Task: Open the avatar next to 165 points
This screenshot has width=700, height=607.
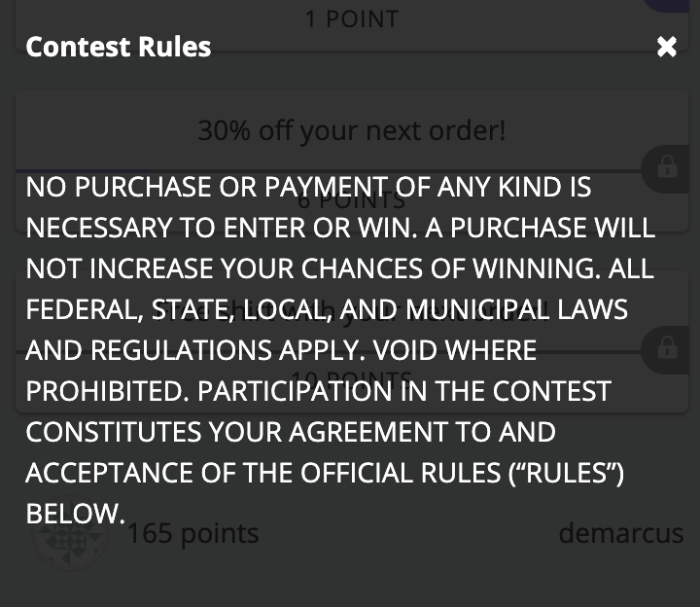Action: tap(68, 534)
